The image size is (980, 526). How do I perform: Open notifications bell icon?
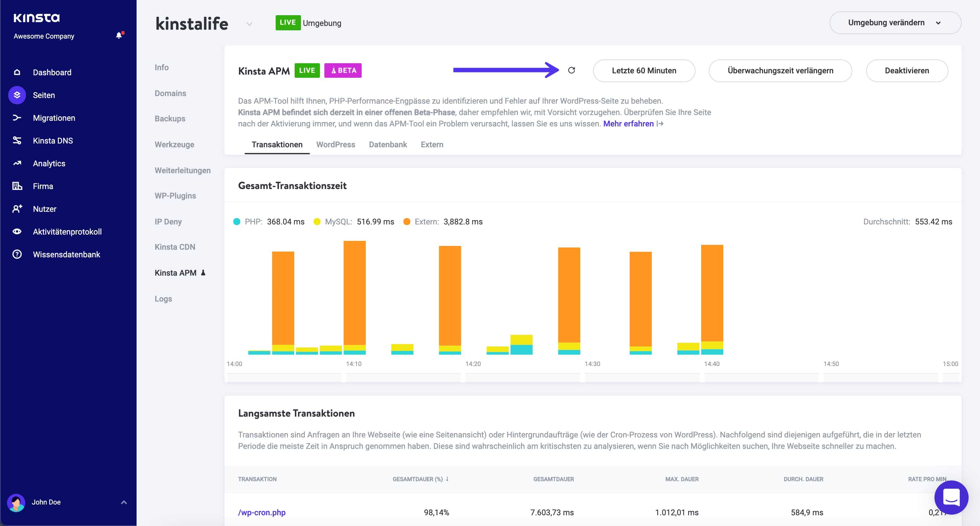[119, 35]
